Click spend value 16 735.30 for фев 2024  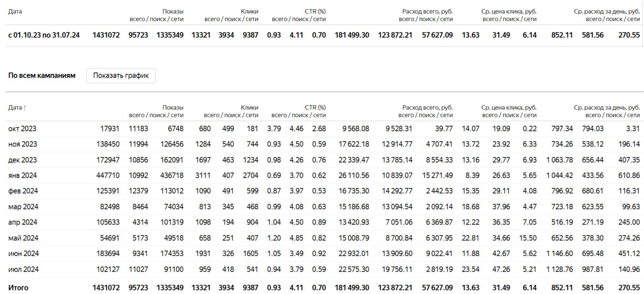point(354,191)
